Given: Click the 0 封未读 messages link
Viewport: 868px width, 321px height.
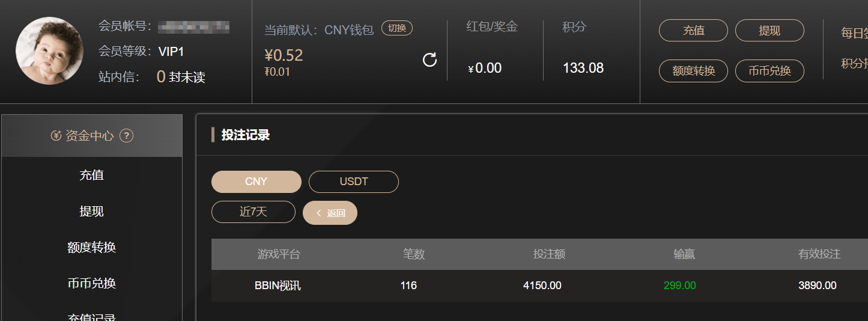Looking at the screenshot, I should click(x=181, y=77).
